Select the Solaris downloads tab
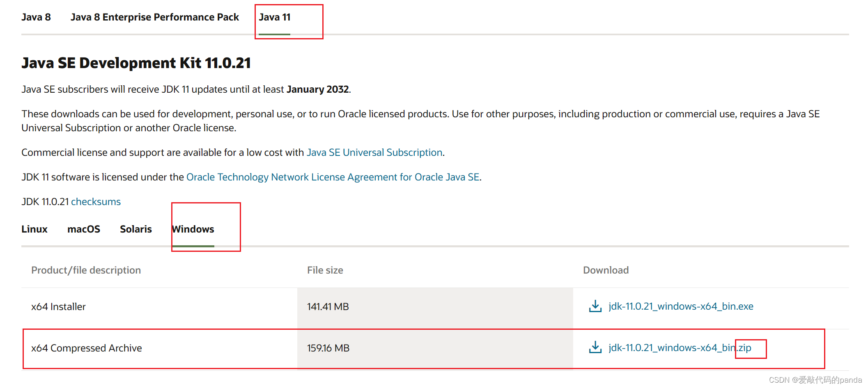This screenshot has height=388, width=868. [136, 229]
